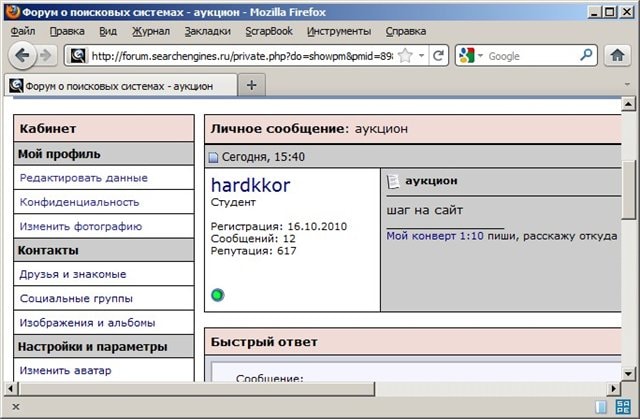Screen dimensions: 640x419
Task: Click the Регистрация: 16.10.2010 text
Action: click(279, 226)
